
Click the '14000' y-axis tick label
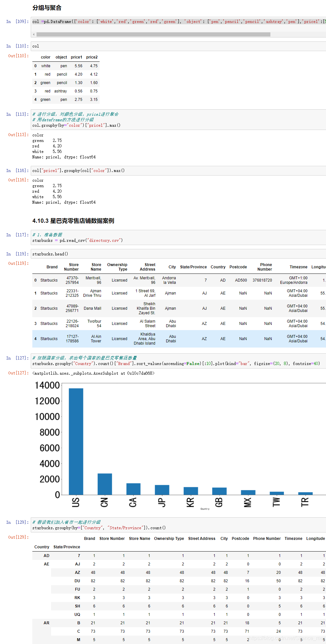coord(47,385)
